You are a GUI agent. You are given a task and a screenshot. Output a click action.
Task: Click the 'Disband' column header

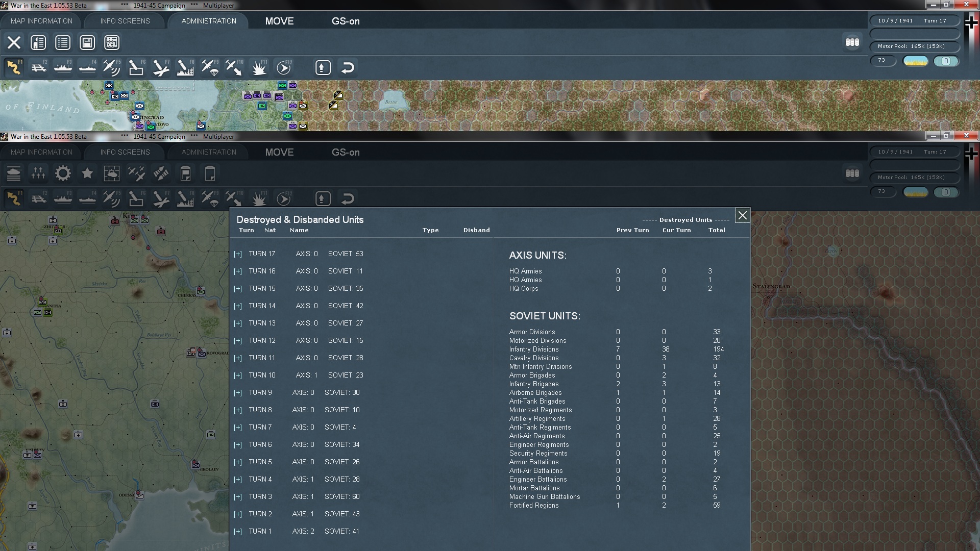coord(476,230)
